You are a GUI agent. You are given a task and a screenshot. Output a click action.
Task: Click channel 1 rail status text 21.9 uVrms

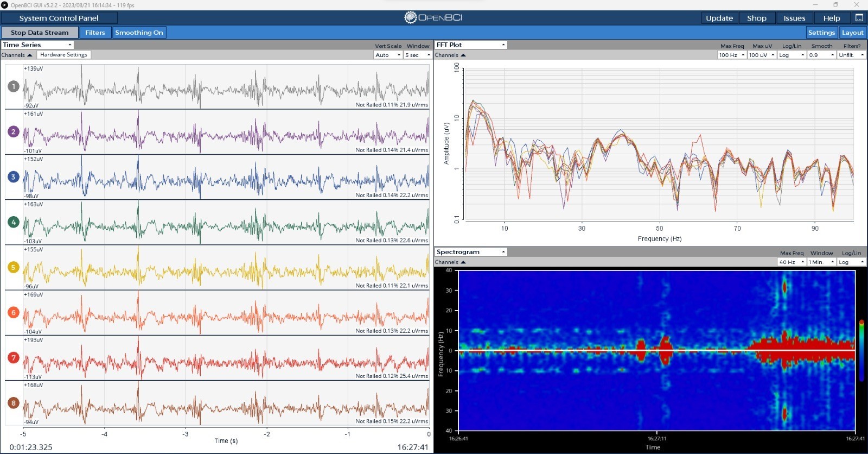[392, 105]
